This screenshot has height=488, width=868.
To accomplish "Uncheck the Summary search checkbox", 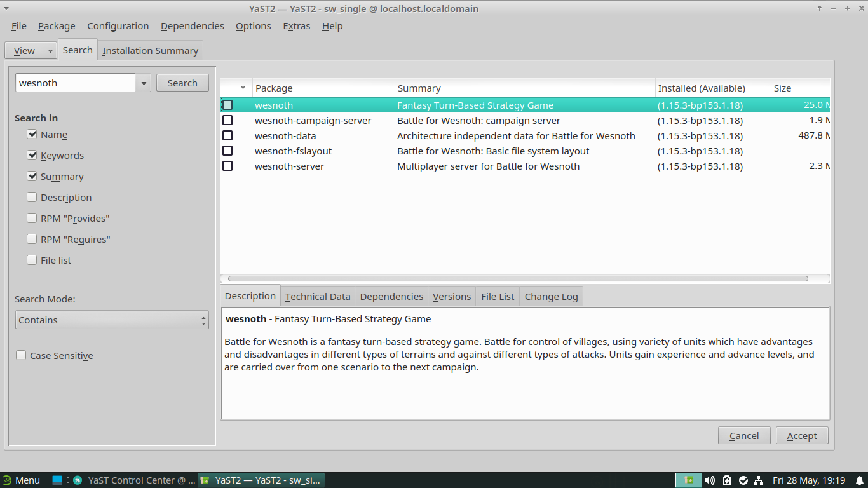I will pos(32,177).
